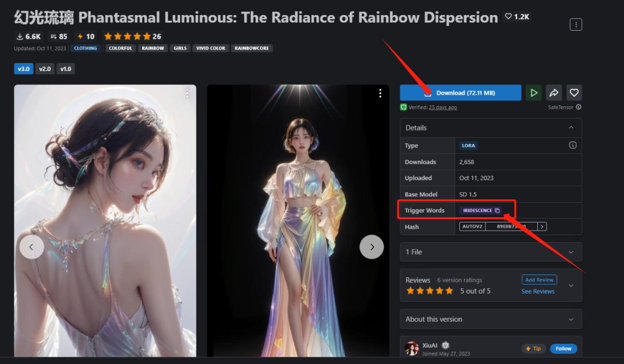This screenshot has width=624, height=364.
Task: Click the 2,658 downloads value
Action: point(466,162)
